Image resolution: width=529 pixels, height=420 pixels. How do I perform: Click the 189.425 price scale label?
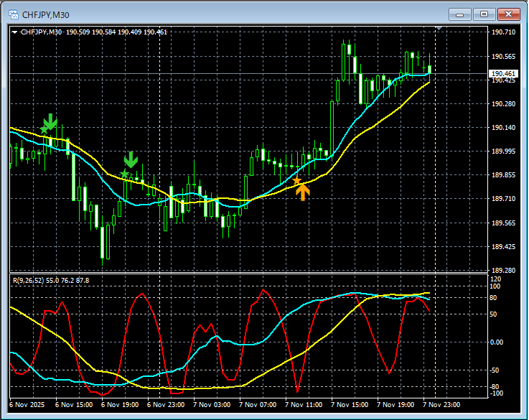click(x=503, y=247)
